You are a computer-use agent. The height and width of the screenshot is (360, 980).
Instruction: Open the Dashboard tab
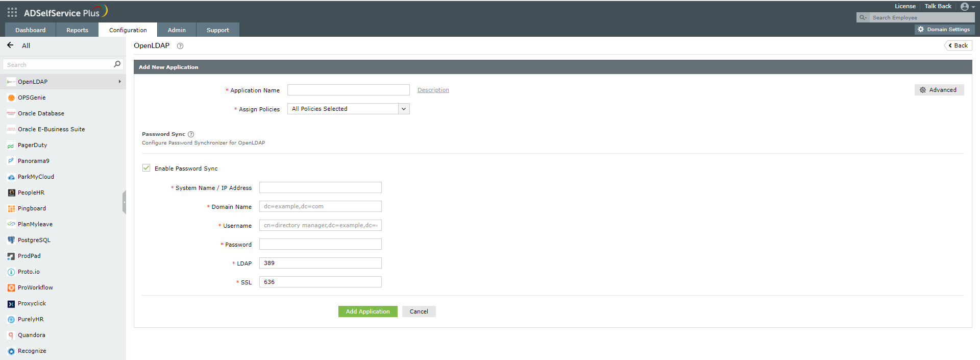pos(30,30)
